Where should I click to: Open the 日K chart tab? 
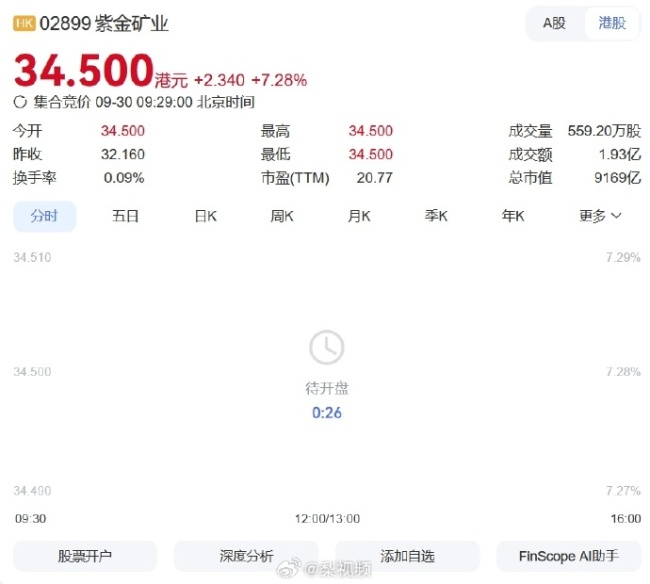(206, 216)
